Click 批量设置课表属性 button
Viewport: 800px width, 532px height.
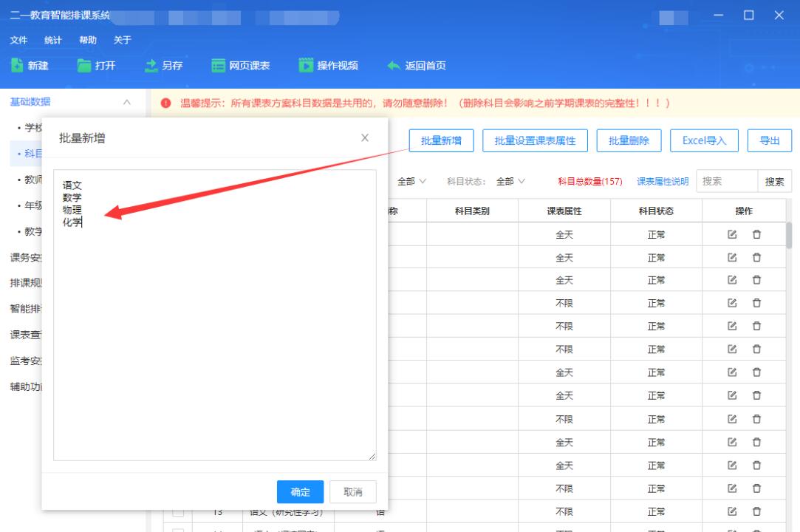(536, 140)
